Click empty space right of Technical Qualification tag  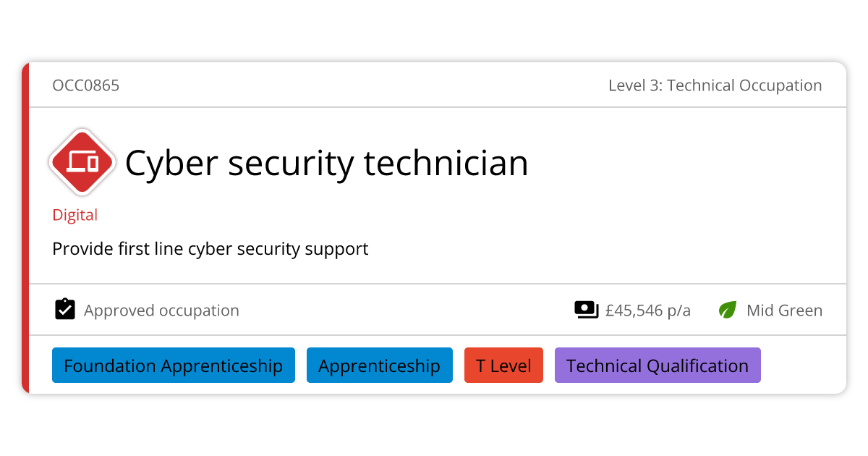pos(803,366)
